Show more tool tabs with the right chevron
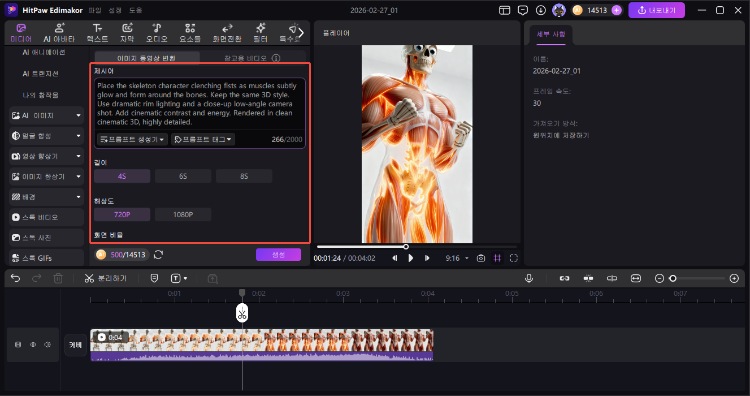750x396 pixels. pyautogui.click(x=301, y=33)
